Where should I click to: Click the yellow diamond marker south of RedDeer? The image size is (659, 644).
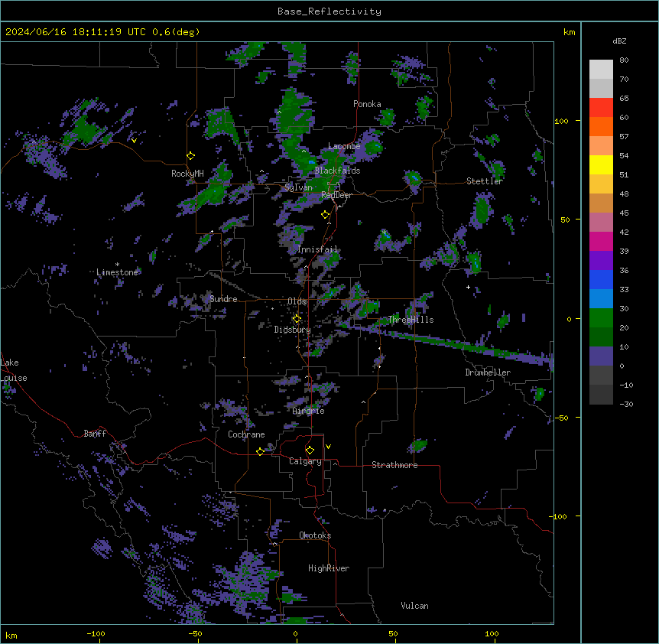tap(325, 215)
